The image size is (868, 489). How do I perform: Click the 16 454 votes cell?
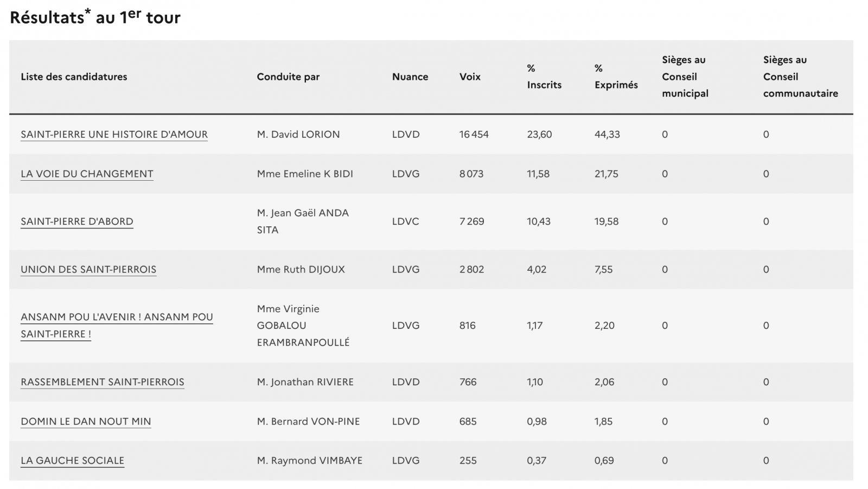point(474,135)
